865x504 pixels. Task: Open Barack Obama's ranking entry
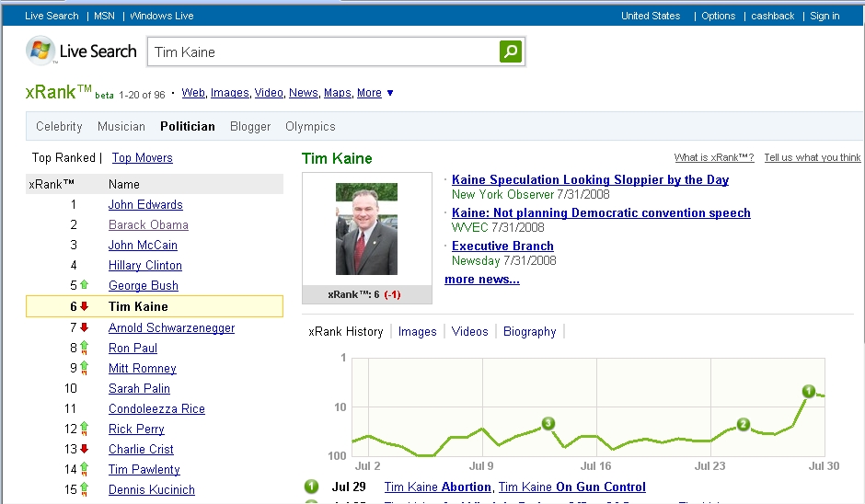[148, 225]
